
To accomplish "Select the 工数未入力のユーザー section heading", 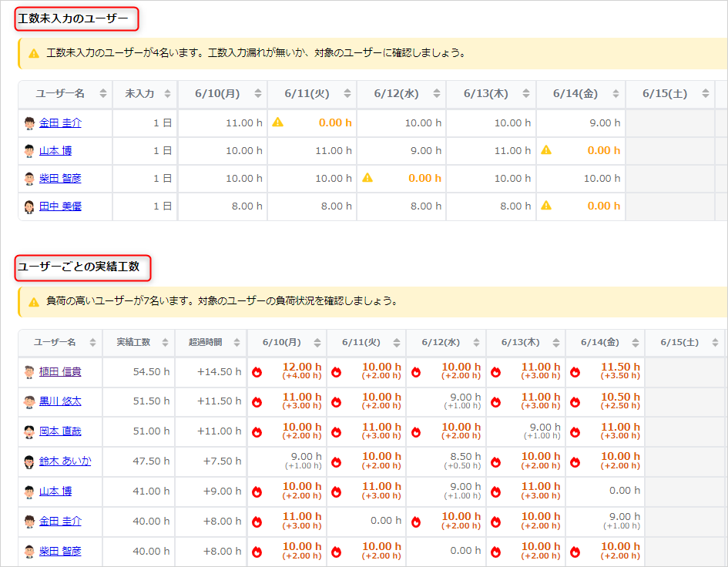I will (73, 18).
